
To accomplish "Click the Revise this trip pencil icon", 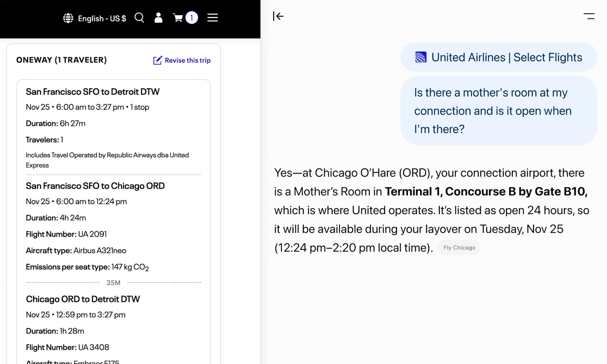I will pyautogui.click(x=157, y=60).
